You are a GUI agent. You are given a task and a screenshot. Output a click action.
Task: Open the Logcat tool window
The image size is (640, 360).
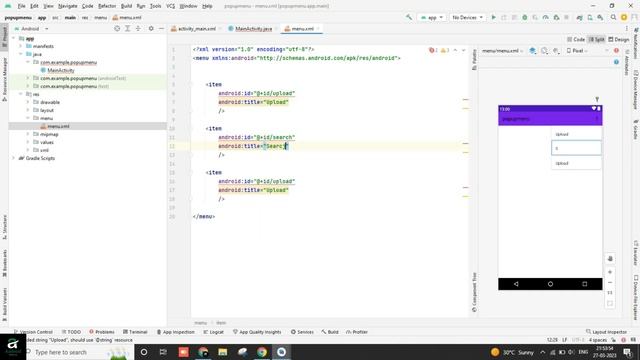coord(213,332)
